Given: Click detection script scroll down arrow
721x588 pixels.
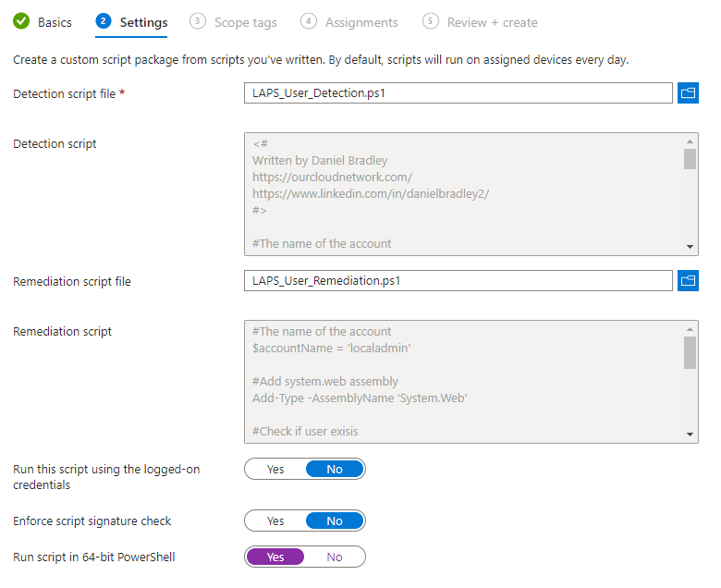Looking at the screenshot, I should tap(690, 247).
